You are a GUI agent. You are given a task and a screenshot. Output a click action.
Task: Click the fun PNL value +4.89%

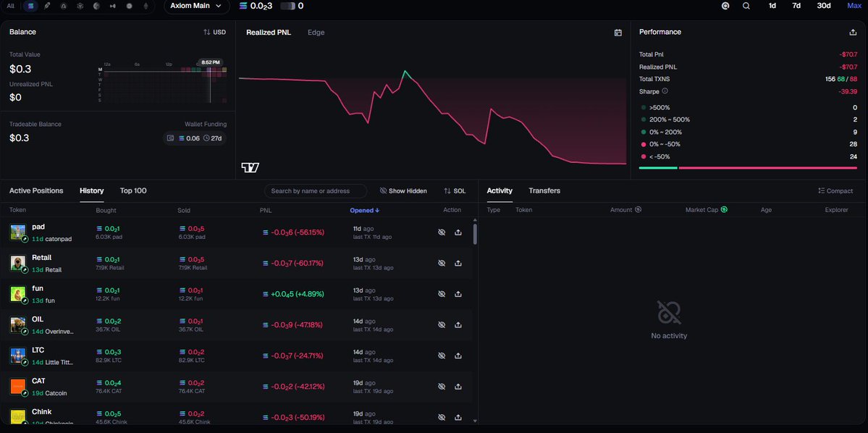coord(297,294)
